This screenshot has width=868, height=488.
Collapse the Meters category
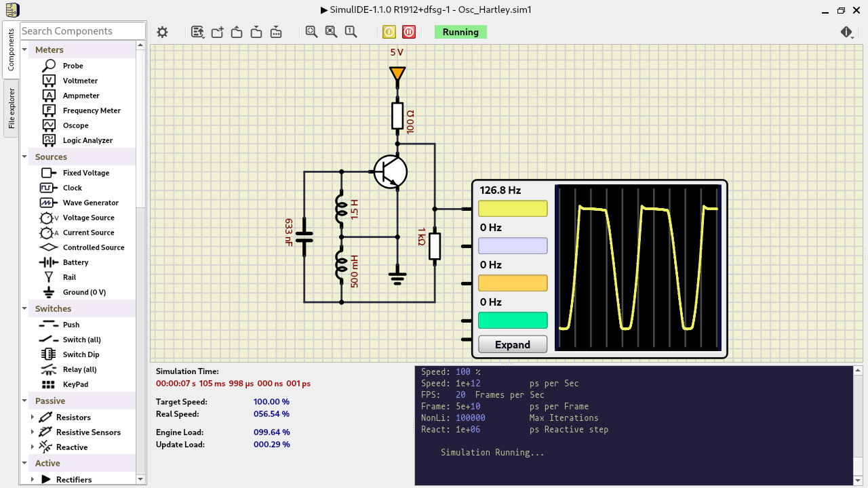25,49
